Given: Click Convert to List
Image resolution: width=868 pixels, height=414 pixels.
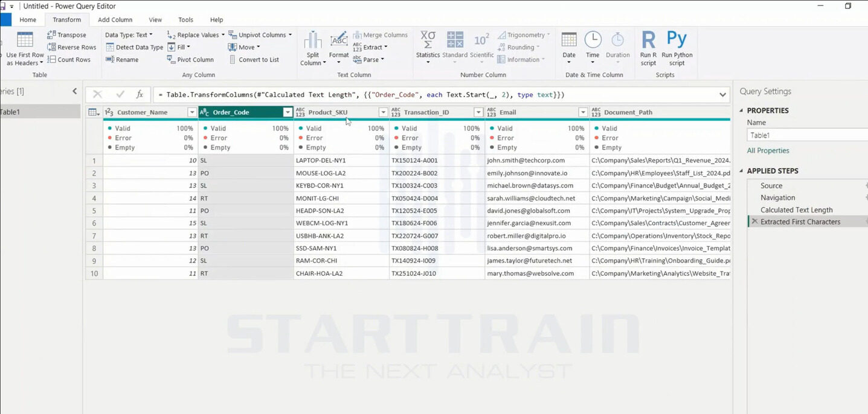Looking at the screenshot, I should coord(254,60).
